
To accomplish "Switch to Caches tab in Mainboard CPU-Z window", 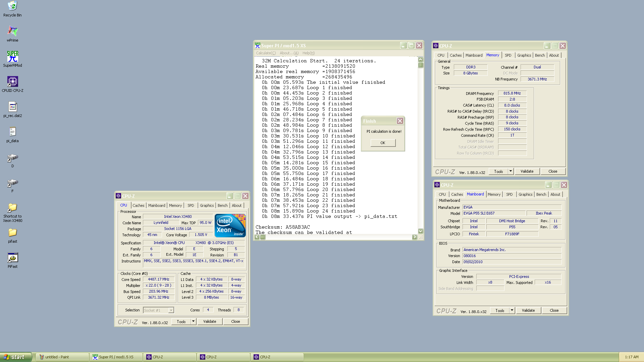I will [457, 194].
